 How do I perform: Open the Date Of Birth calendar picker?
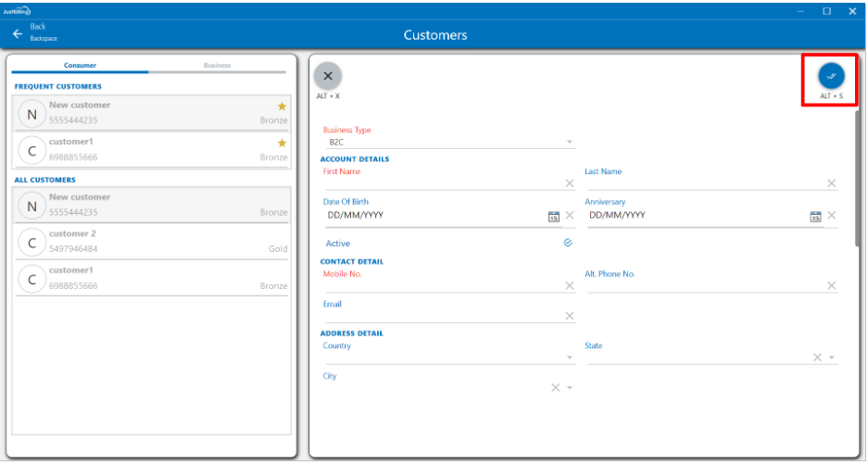(553, 216)
